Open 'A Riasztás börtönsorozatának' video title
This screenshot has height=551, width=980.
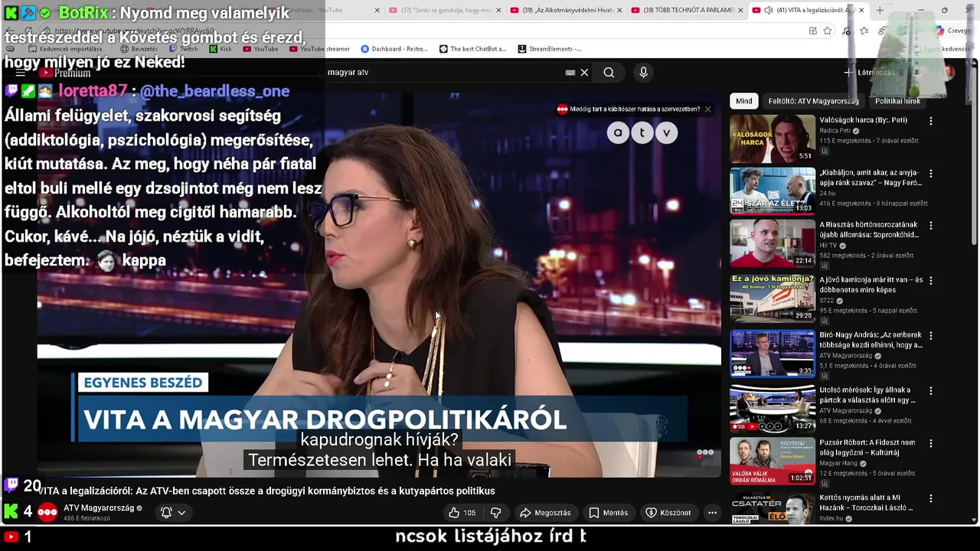[x=869, y=230]
